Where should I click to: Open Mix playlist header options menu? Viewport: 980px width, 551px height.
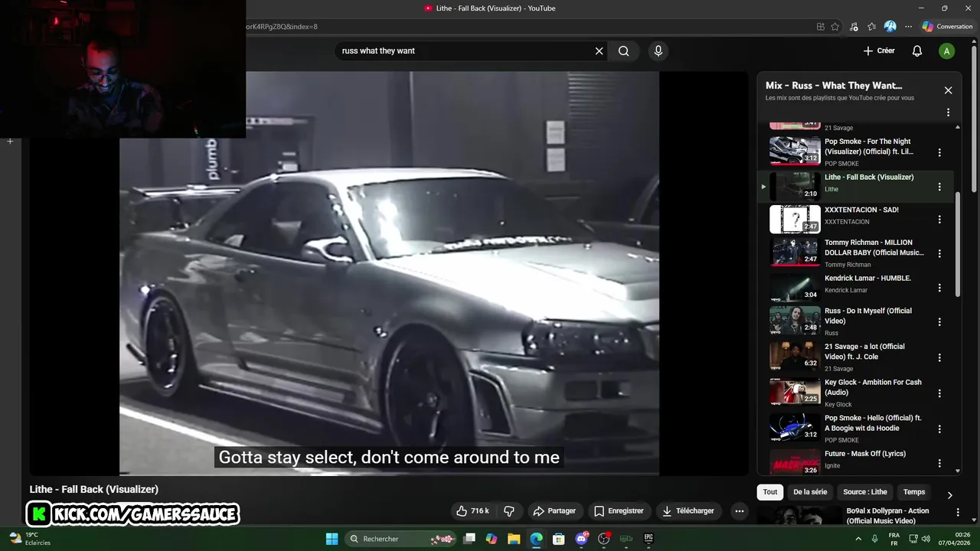click(x=948, y=112)
